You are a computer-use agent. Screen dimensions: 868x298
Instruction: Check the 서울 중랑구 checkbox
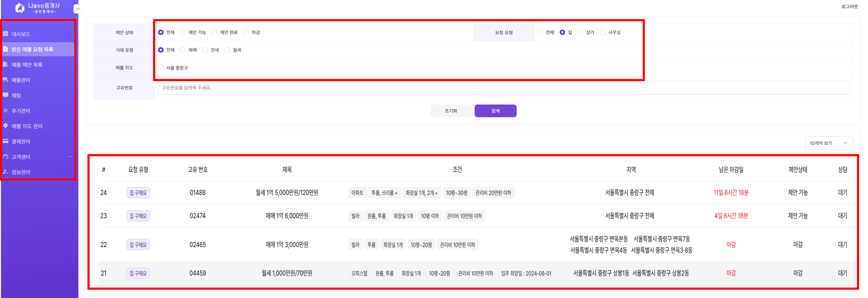pos(161,67)
